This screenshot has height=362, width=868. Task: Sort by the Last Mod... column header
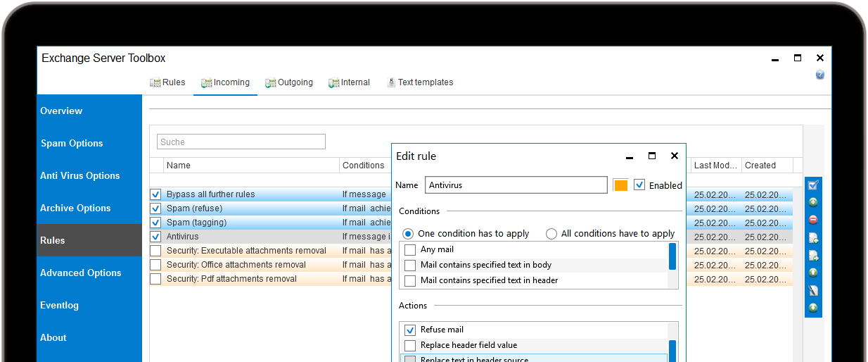click(x=716, y=166)
